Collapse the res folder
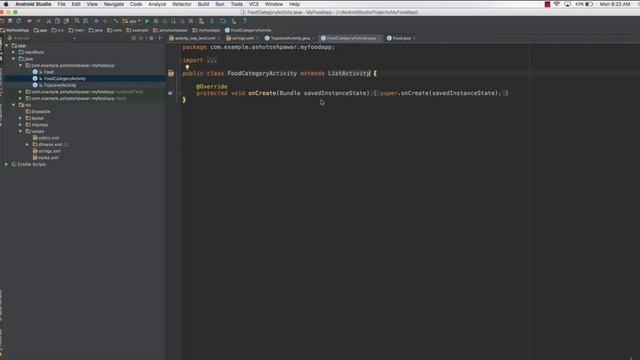This screenshot has height=360, width=640. [x=14, y=105]
